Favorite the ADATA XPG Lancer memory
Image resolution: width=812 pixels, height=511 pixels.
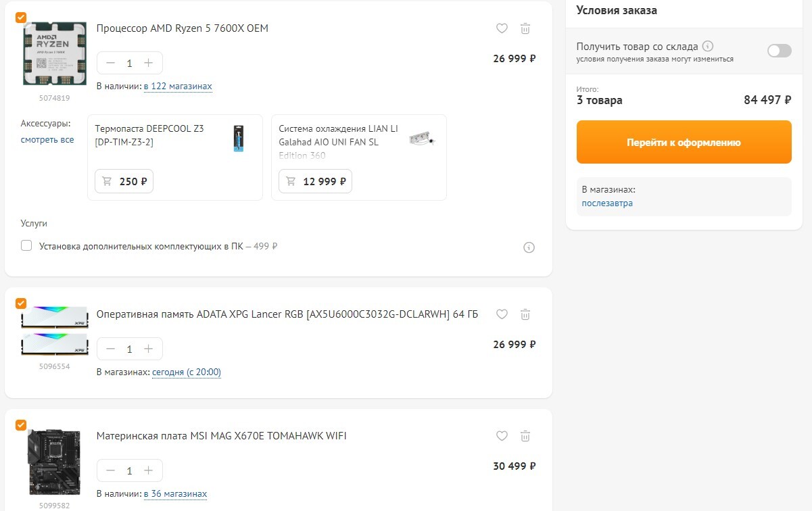(502, 314)
